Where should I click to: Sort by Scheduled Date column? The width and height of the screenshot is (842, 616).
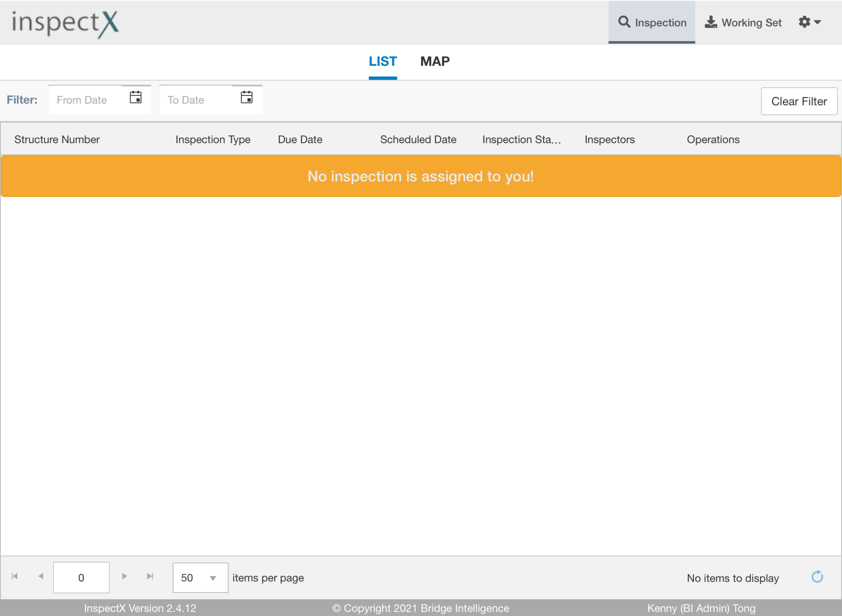pos(418,140)
